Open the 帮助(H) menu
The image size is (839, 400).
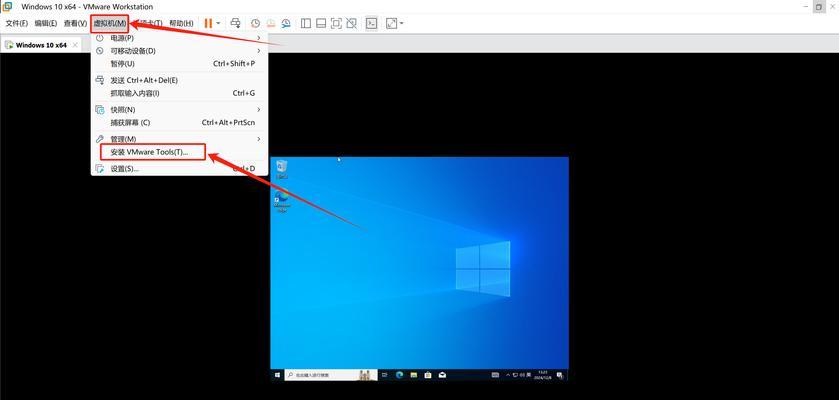pyautogui.click(x=181, y=24)
